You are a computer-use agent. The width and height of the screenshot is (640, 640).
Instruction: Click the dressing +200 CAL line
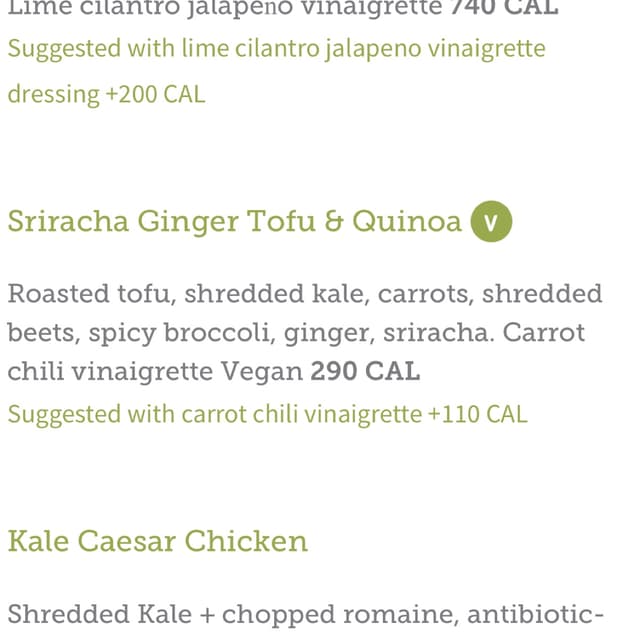pyautogui.click(x=107, y=95)
